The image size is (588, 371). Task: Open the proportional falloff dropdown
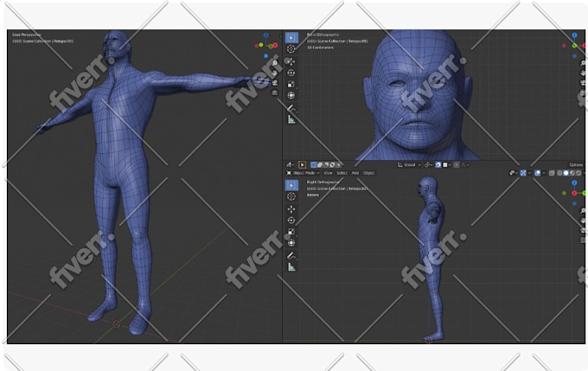464,164
